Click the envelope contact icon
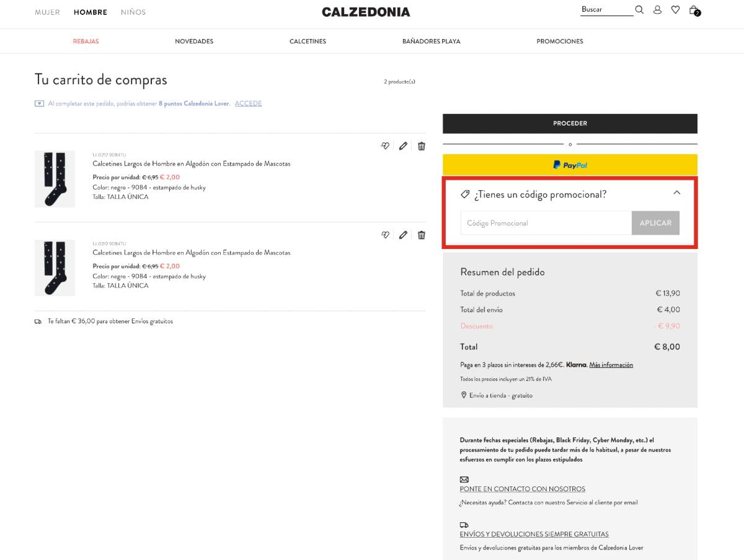Image resolution: width=744 pixels, height=560 pixels. 464,479
